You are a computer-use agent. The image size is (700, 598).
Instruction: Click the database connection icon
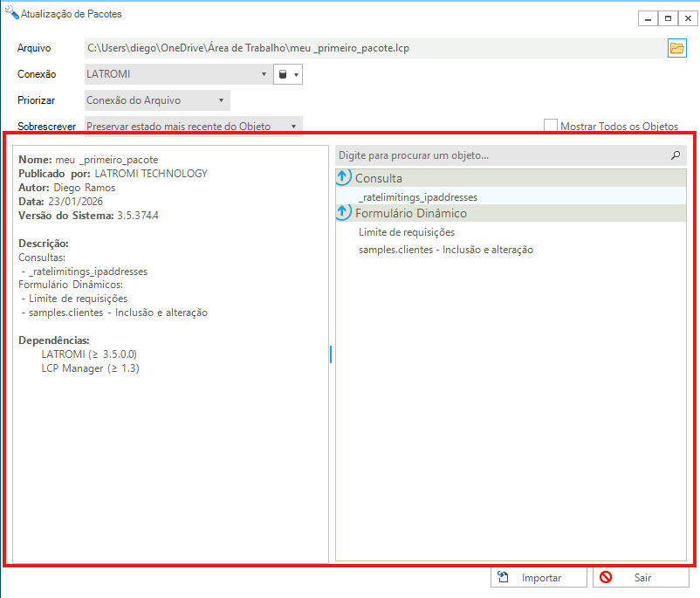282,75
